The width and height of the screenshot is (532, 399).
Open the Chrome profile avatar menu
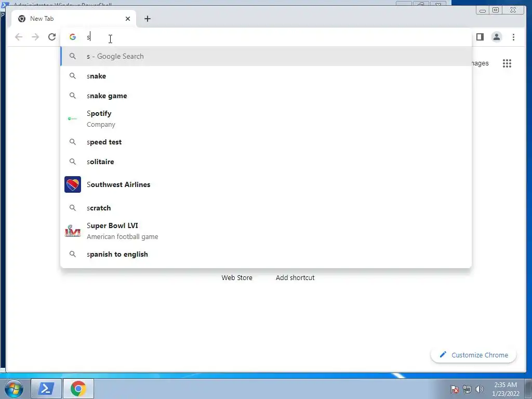[496, 37]
